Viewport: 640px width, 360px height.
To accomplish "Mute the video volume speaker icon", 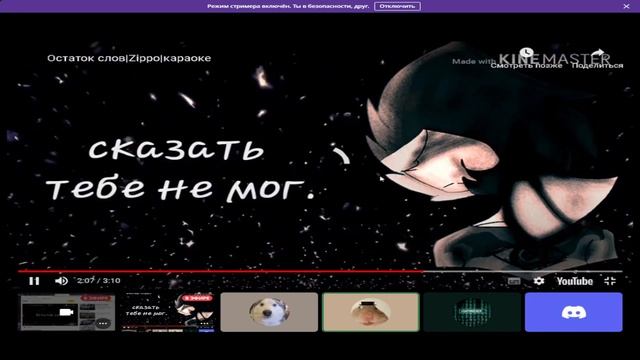I will (x=61, y=281).
